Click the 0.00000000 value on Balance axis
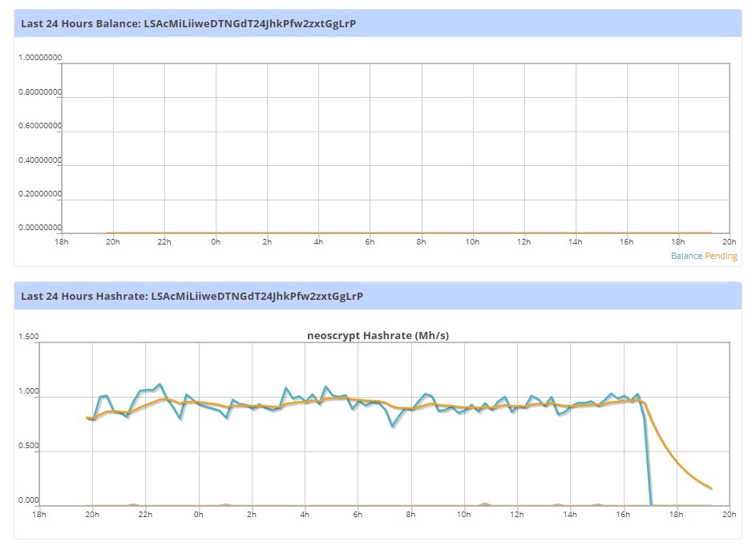Viewport: 756px width, 554px height. [x=40, y=227]
